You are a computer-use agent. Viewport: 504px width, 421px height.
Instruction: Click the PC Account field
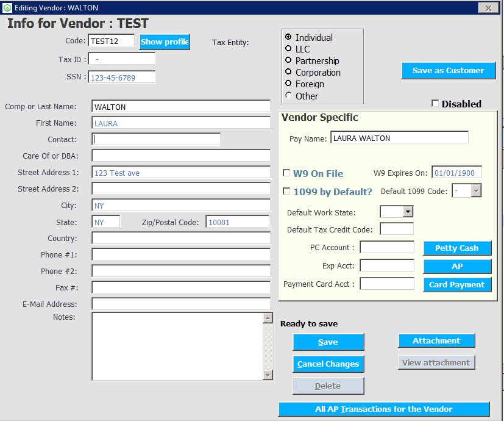pos(386,248)
